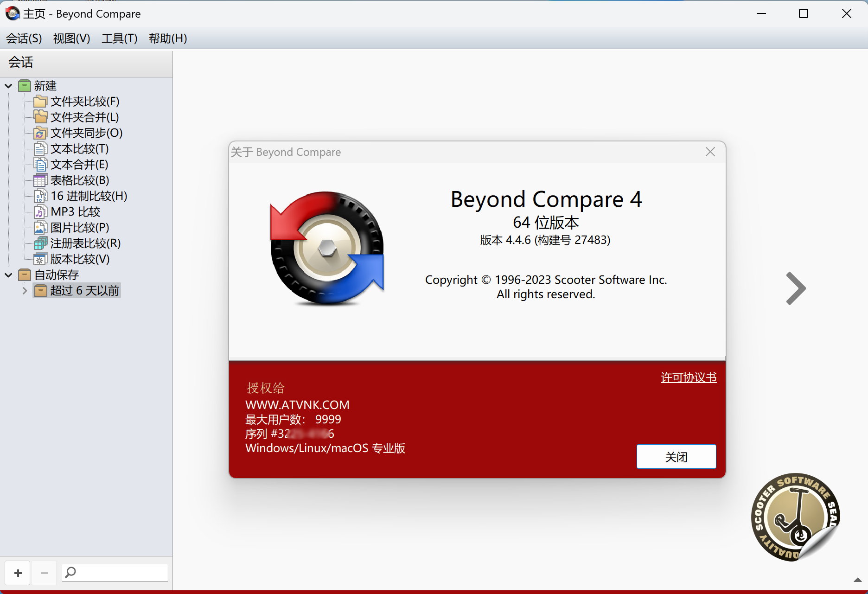The width and height of the screenshot is (868, 594).
Task: Select 版本比较(V) tree item label
Action: click(80, 259)
